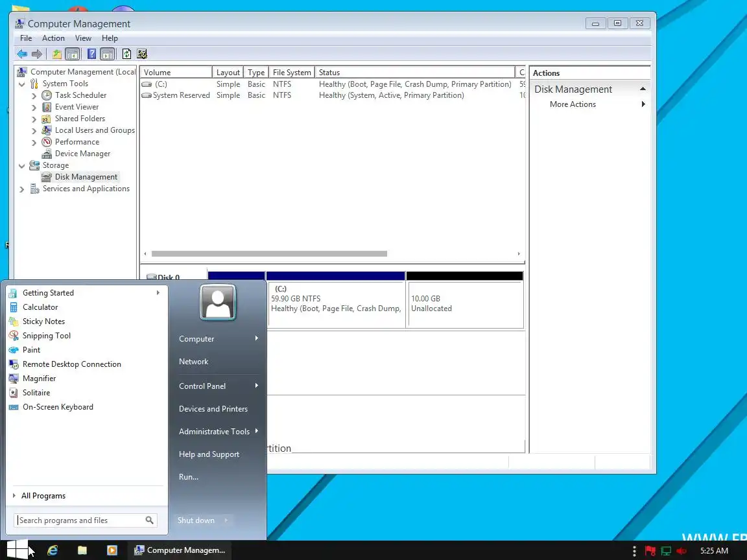
Task: Click the green network tray icon
Action: point(666,551)
